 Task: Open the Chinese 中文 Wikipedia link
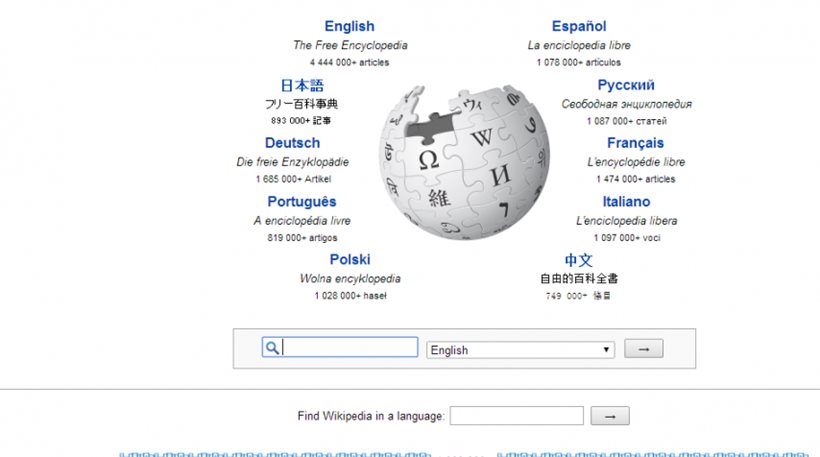click(x=579, y=260)
